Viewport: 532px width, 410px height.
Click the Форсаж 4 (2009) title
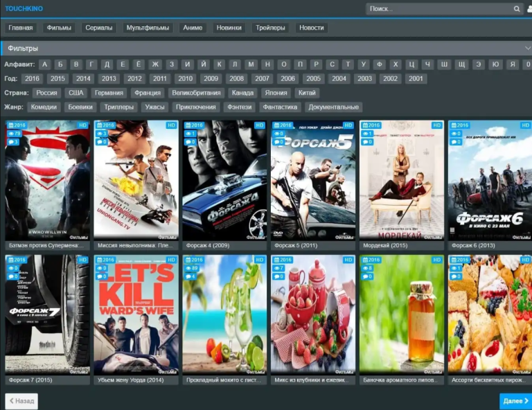tap(208, 245)
